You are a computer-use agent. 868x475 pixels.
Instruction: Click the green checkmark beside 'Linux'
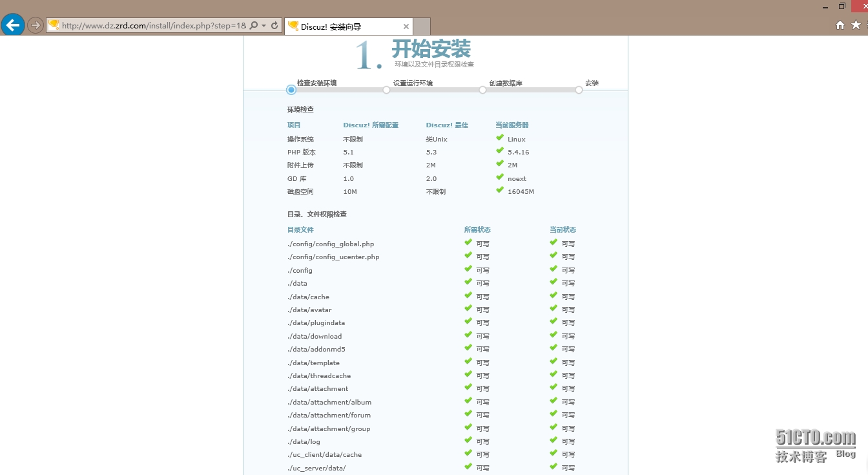(500, 138)
